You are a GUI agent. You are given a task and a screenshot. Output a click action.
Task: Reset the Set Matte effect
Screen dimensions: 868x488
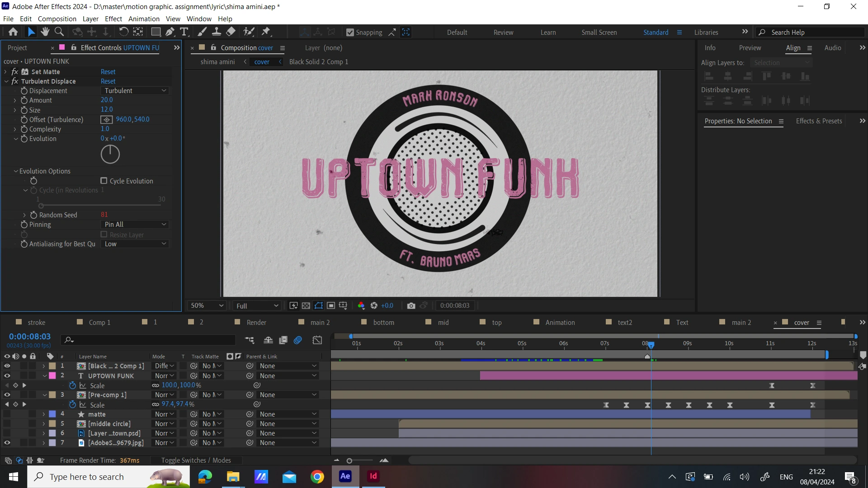[x=108, y=72]
